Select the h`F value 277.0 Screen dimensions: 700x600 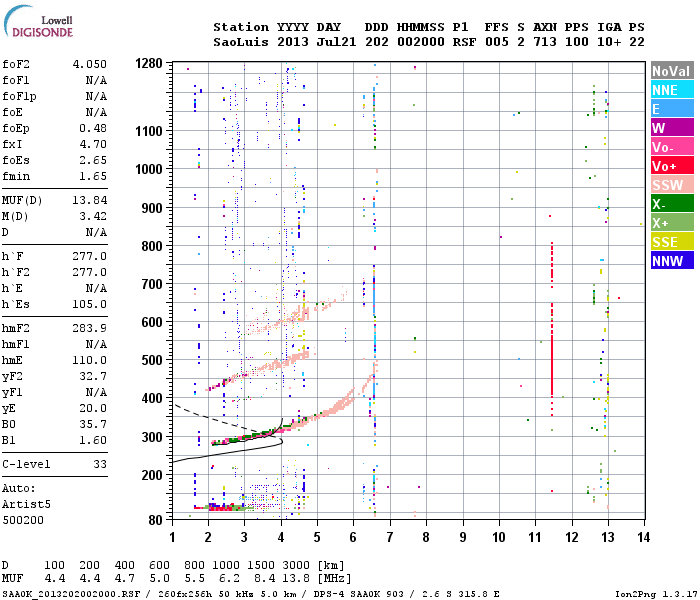pyautogui.click(x=90, y=256)
